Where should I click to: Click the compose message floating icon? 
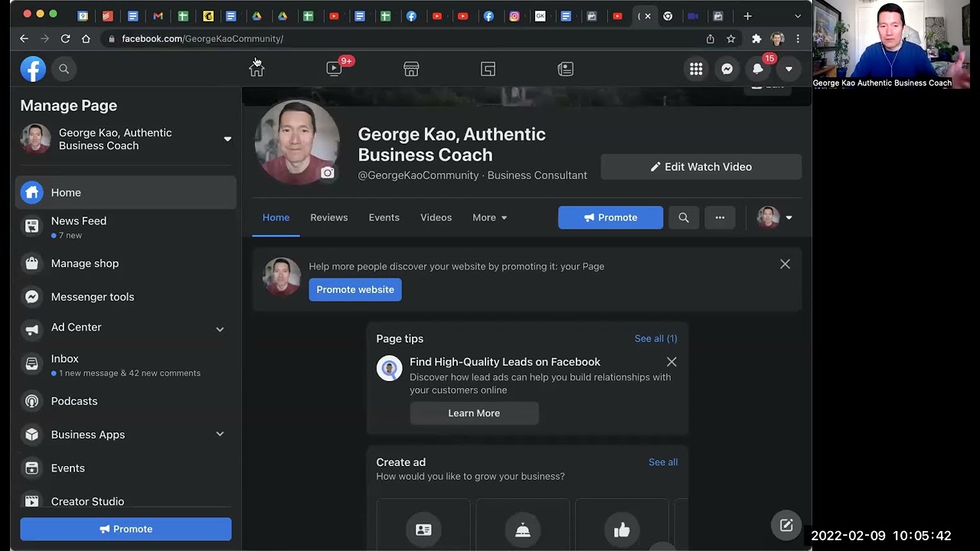(x=786, y=525)
